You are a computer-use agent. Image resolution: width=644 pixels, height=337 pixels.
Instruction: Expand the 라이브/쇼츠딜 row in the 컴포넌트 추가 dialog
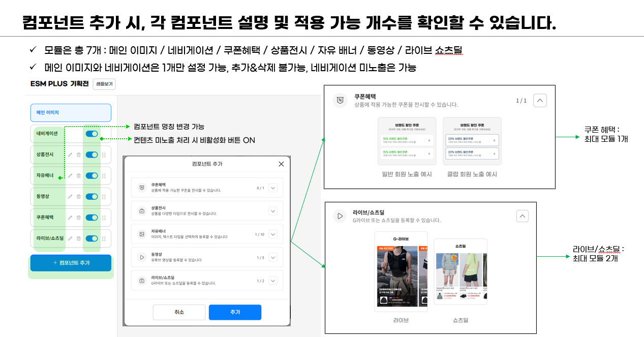(x=273, y=281)
